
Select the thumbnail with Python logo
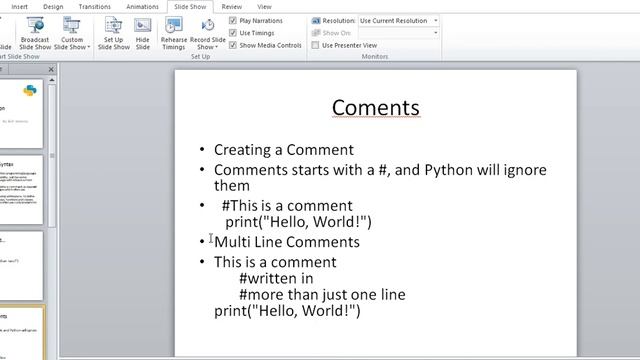tap(21, 113)
